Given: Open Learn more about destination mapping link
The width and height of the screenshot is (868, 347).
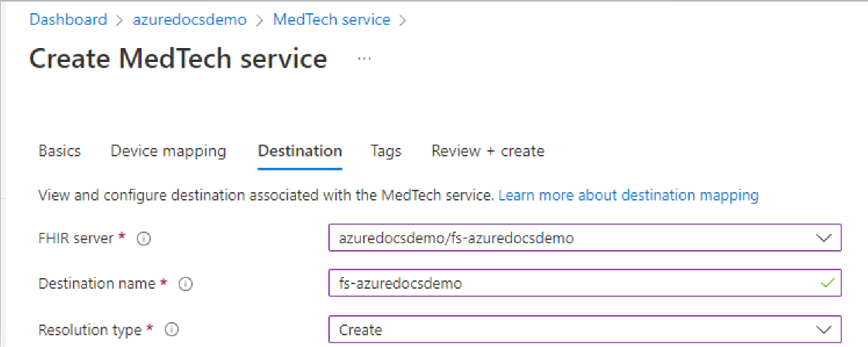Looking at the screenshot, I should coord(628,195).
